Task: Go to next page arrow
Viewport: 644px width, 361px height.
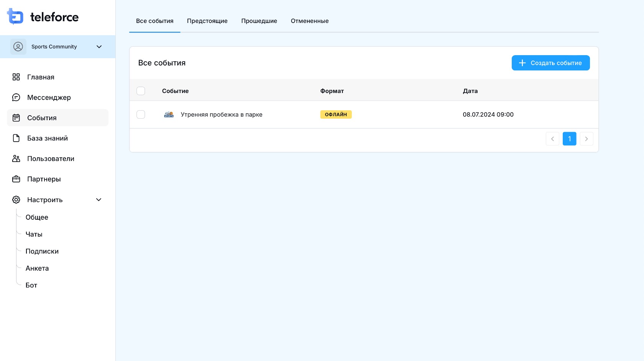Action: coord(586,139)
